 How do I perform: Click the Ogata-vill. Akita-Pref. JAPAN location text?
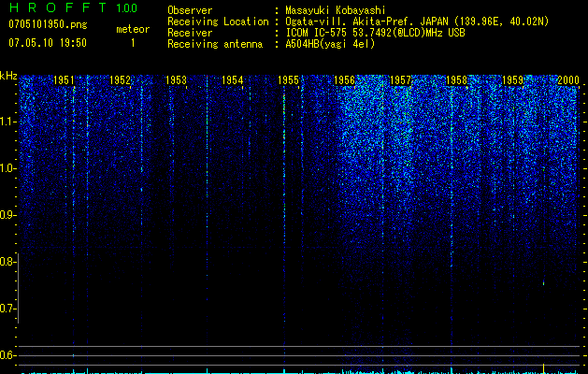coord(416,22)
